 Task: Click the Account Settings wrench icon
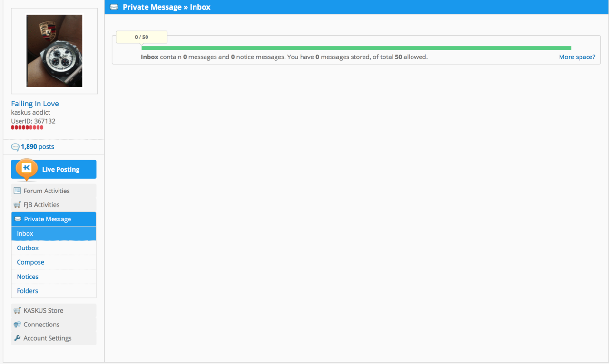(17, 338)
